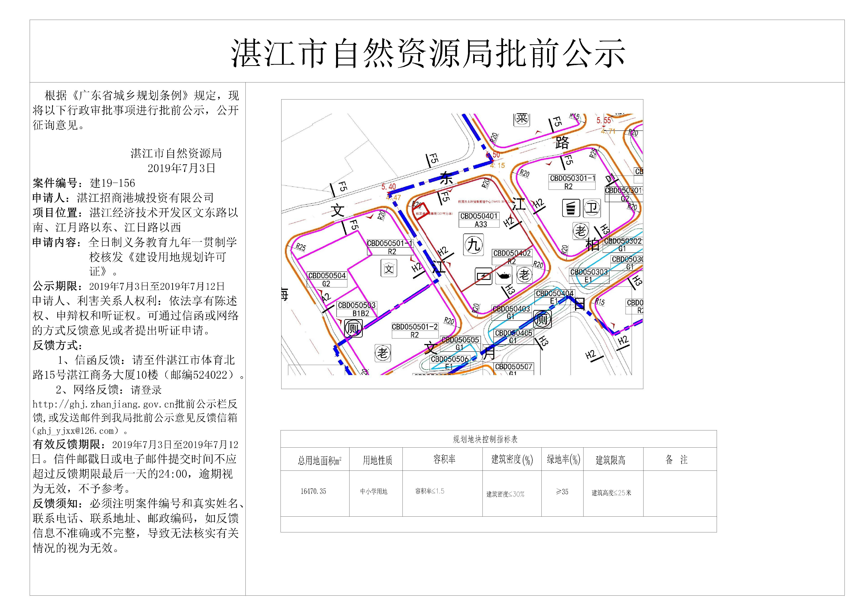
Task: Click the 厕 toilet symbol near CBD050503
Action: click(x=353, y=328)
